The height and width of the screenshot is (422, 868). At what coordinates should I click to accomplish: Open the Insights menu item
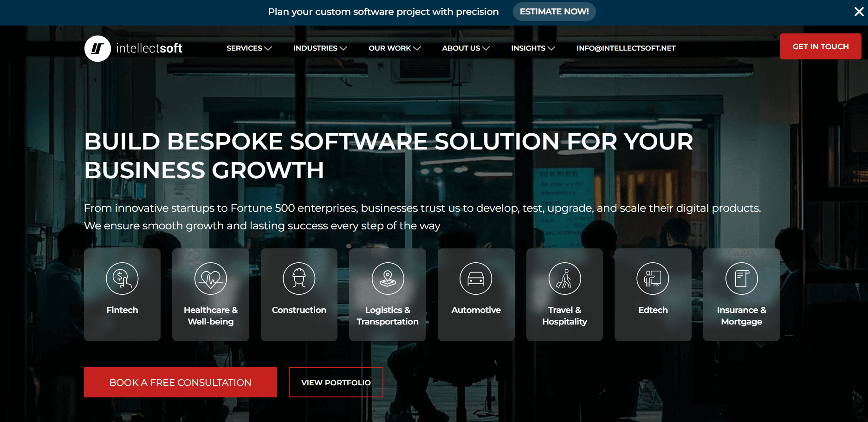[x=533, y=48]
